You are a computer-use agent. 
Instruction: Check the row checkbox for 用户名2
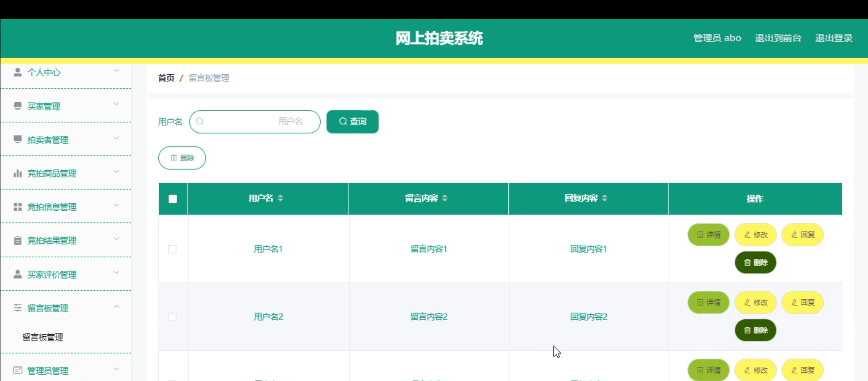(172, 317)
